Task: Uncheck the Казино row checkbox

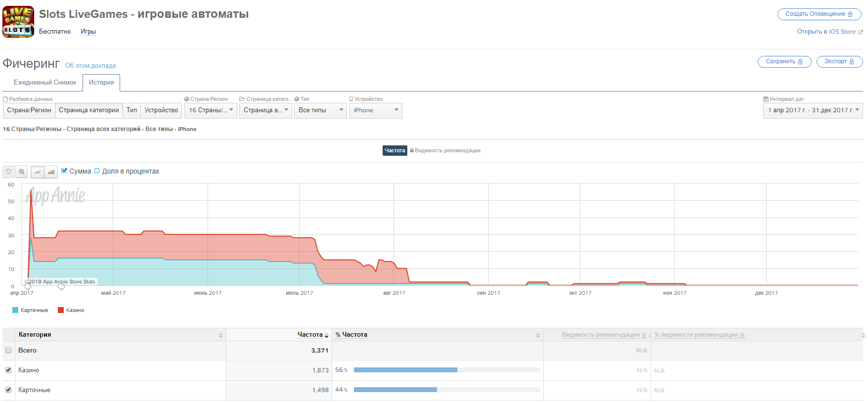Action: point(8,370)
